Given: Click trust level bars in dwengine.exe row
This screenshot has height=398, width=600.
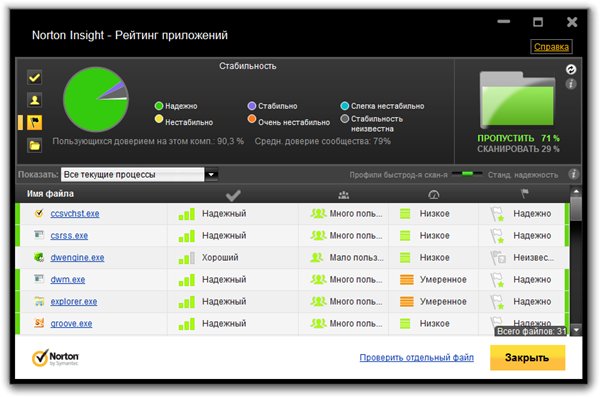Looking at the screenshot, I should pos(187,258).
